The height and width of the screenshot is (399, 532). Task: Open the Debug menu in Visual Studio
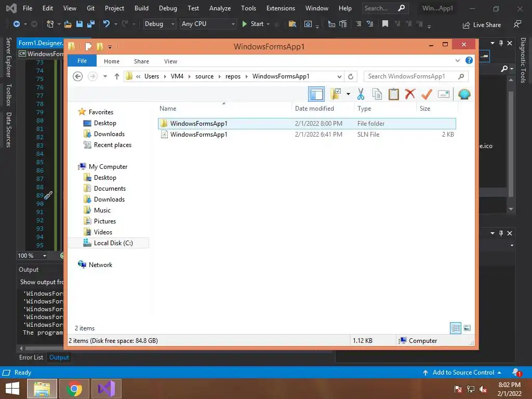[168, 8]
